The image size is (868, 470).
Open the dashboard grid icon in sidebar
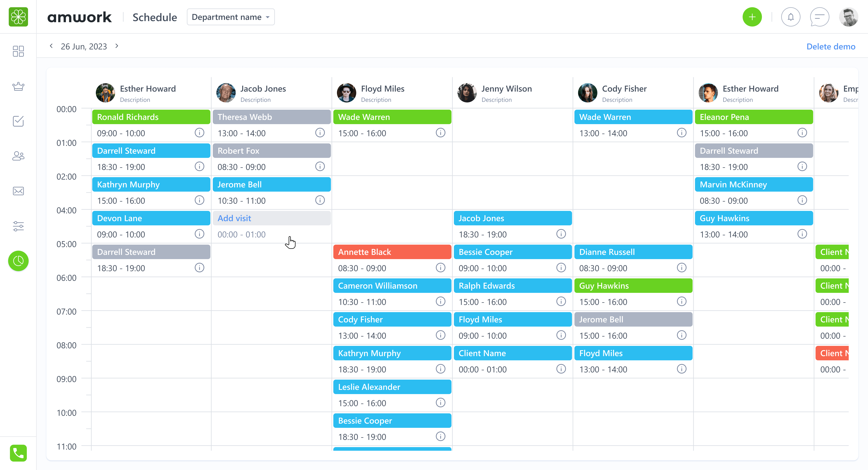18,51
